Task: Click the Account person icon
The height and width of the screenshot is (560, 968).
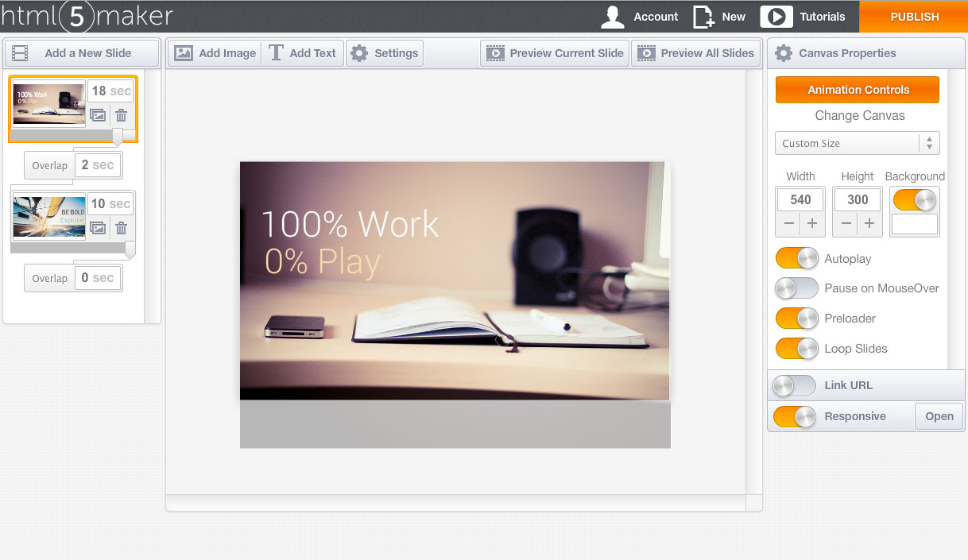Action: [612, 17]
